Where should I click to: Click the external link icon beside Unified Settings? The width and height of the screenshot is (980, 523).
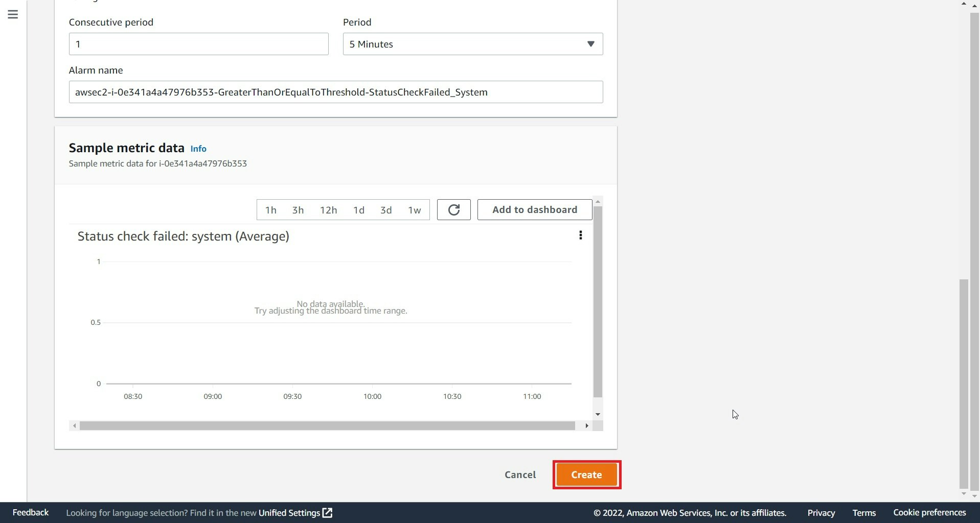(x=327, y=512)
